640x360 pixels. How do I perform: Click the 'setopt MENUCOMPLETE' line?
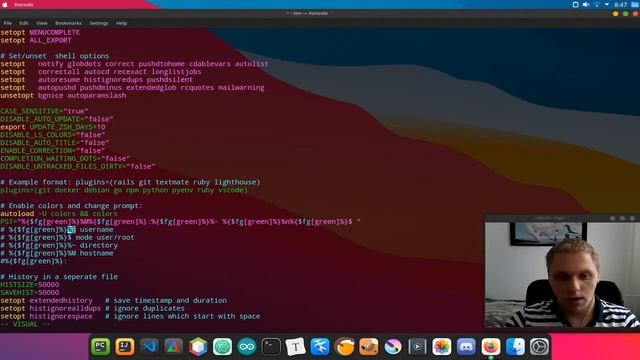(40, 32)
